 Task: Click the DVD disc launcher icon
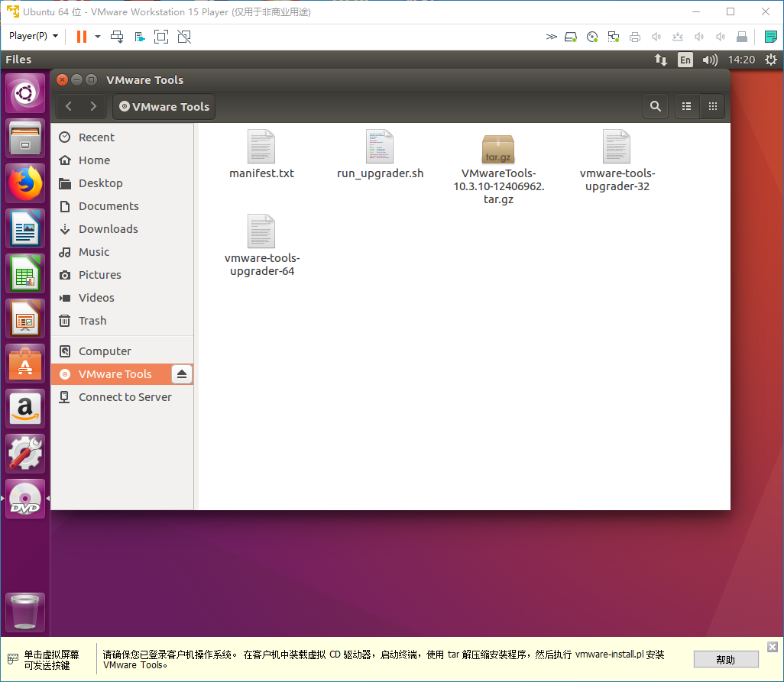tap(25, 499)
